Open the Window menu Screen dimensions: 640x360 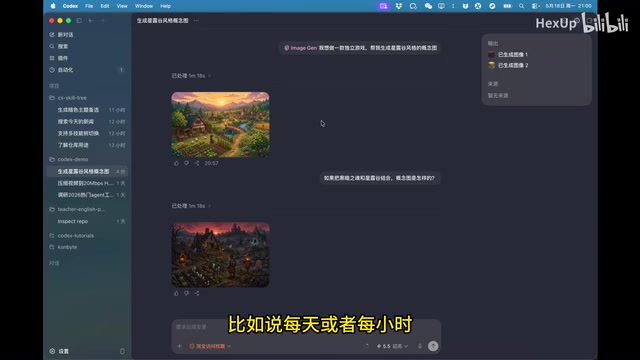click(144, 6)
